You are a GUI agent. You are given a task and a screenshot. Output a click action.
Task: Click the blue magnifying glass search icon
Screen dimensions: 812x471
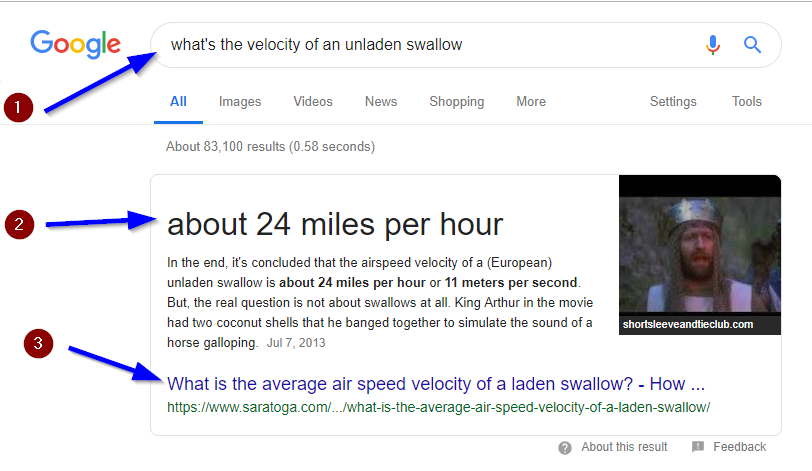pyautogui.click(x=752, y=45)
